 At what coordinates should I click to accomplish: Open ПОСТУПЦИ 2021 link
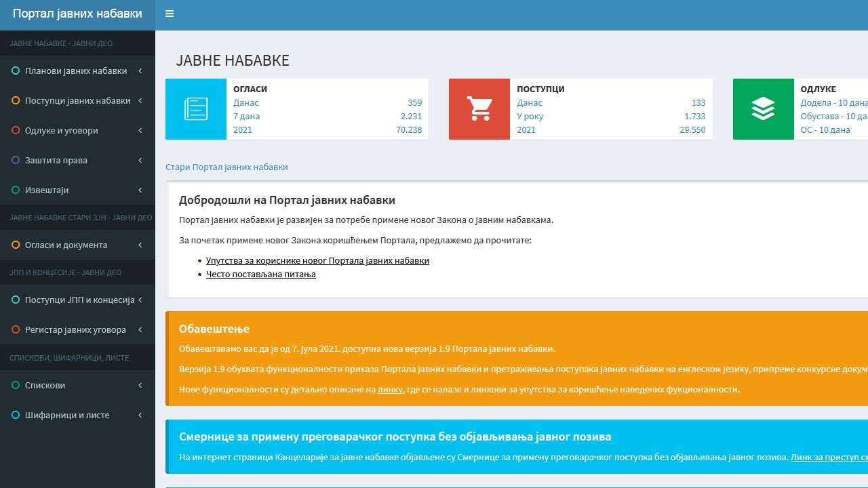click(x=526, y=129)
